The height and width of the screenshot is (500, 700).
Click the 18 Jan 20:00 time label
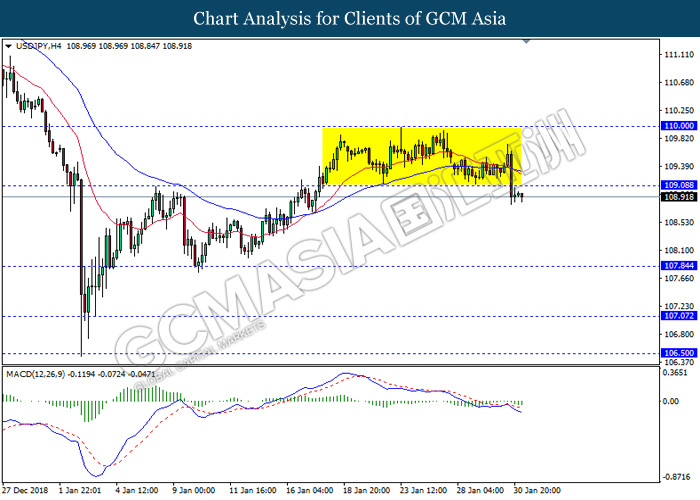pyautogui.click(x=366, y=490)
